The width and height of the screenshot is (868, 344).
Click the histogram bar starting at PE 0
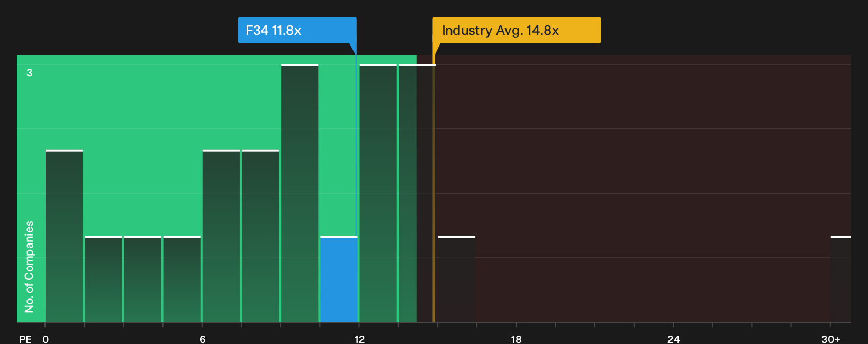[x=64, y=236]
